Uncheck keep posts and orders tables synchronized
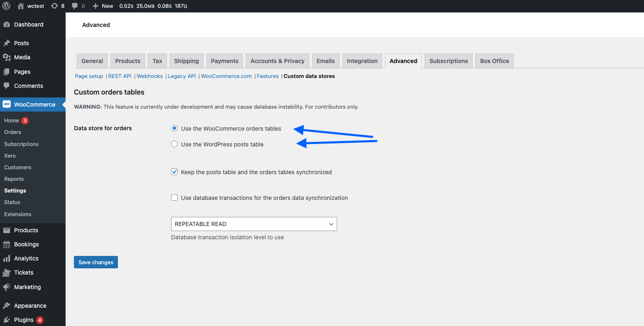The width and height of the screenshot is (644, 326). point(174,171)
